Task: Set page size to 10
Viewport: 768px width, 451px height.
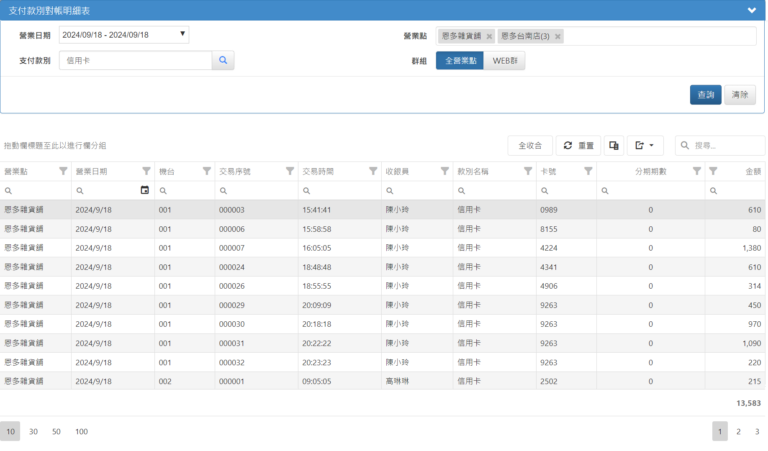Action: [10, 431]
